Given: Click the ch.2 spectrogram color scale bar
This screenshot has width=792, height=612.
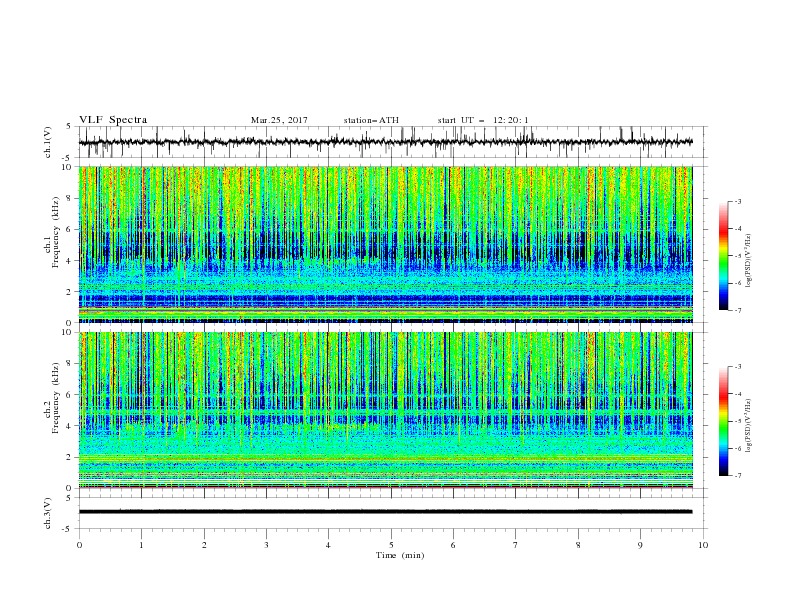Looking at the screenshot, I should point(723,421).
